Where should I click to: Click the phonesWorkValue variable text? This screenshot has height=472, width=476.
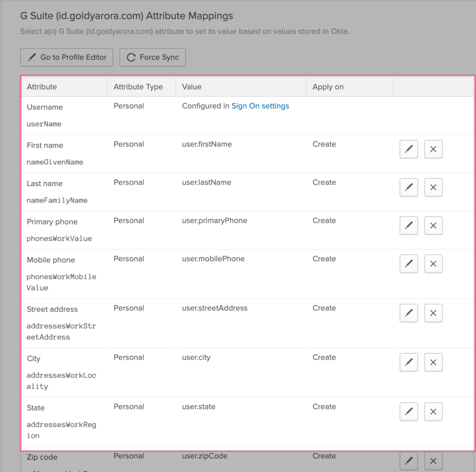tap(59, 239)
